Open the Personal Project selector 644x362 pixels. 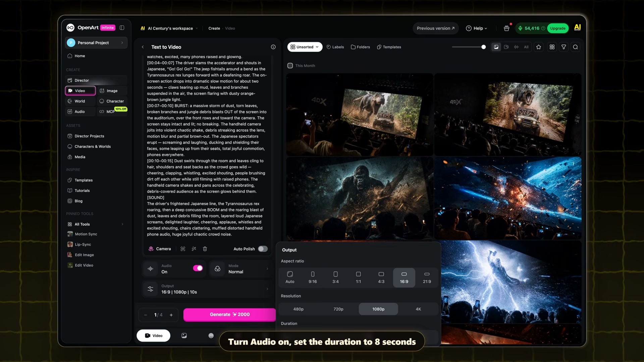coord(96,43)
